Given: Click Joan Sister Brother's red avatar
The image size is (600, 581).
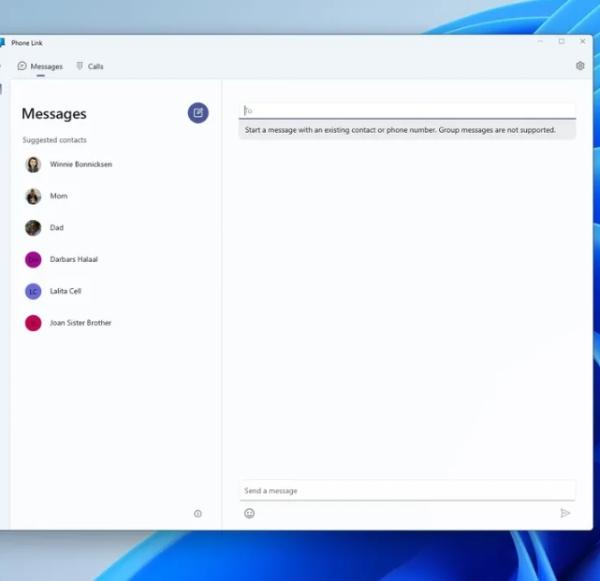Looking at the screenshot, I should click(x=33, y=323).
